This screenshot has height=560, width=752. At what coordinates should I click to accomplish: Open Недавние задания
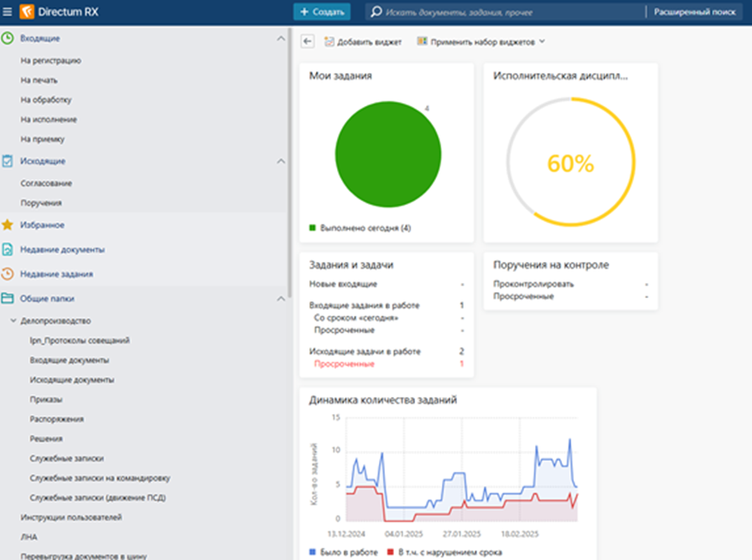[56, 274]
